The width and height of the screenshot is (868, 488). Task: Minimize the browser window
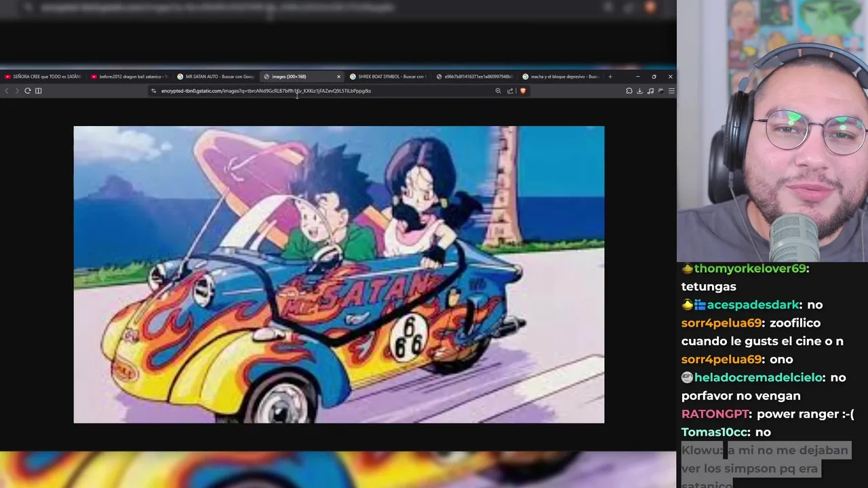637,77
